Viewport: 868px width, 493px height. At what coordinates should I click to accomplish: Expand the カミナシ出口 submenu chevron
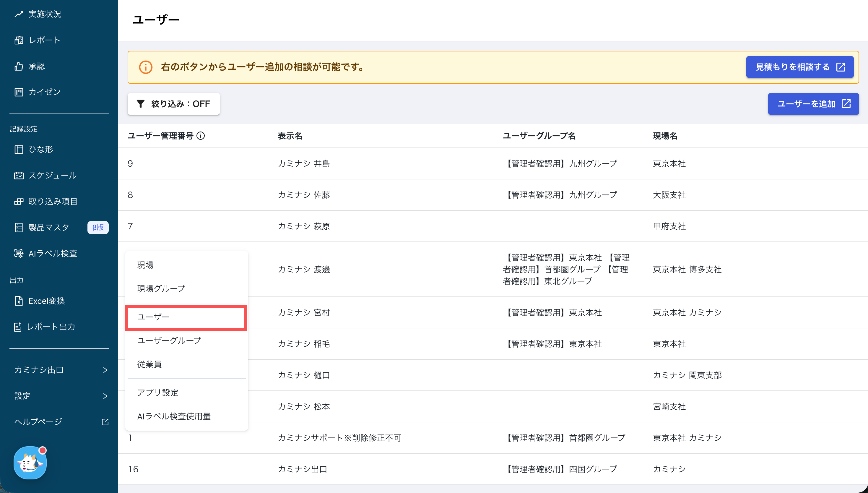point(105,370)
